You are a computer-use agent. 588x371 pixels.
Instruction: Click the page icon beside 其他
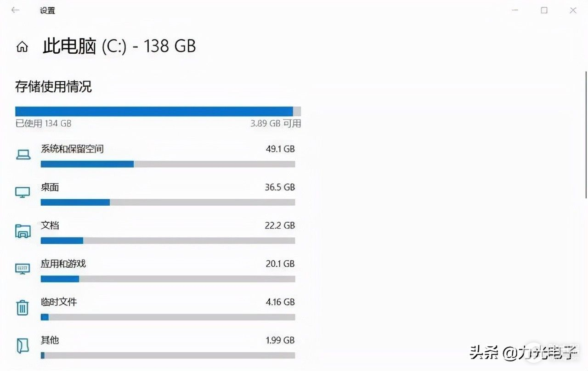click(x=23, y=345)
